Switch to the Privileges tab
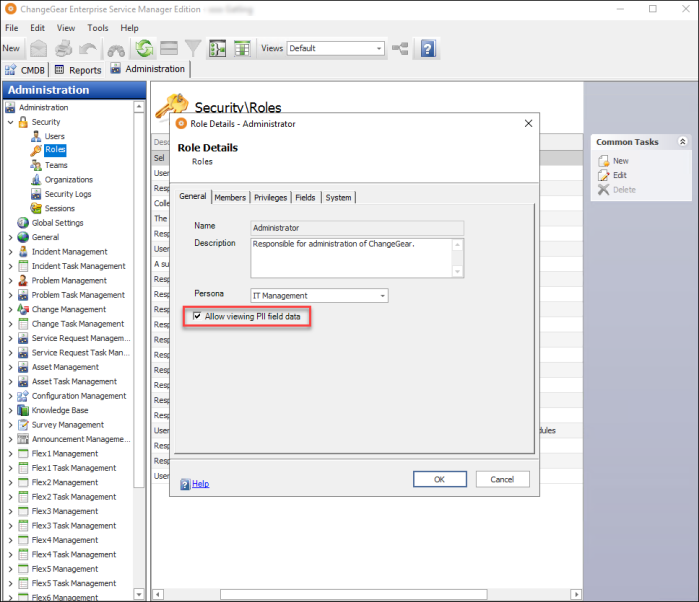The height and width of the screenshot is (602, 699). click(271, 198)
